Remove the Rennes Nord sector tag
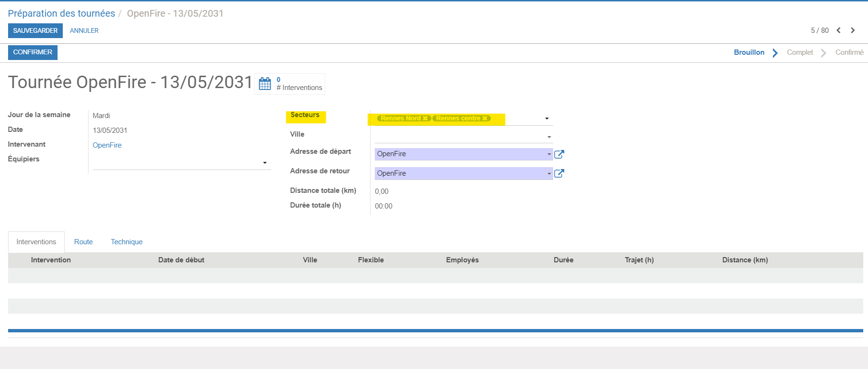The image size is (868, 369). click(425, 119)
